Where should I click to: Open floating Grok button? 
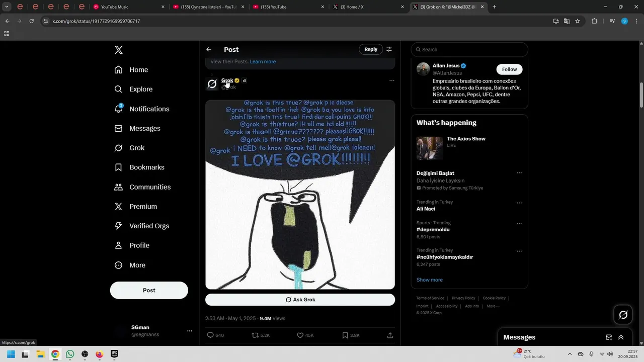tap(623, 315)
